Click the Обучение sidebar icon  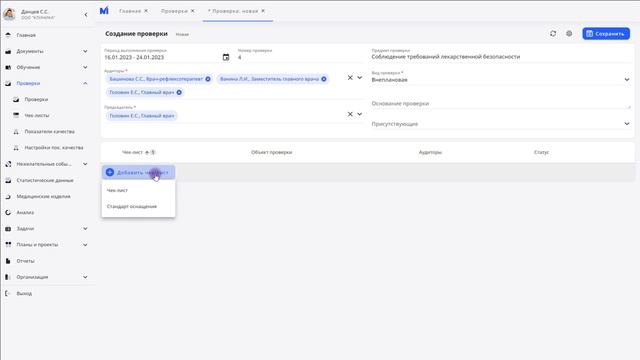click(x=8, y=67)
